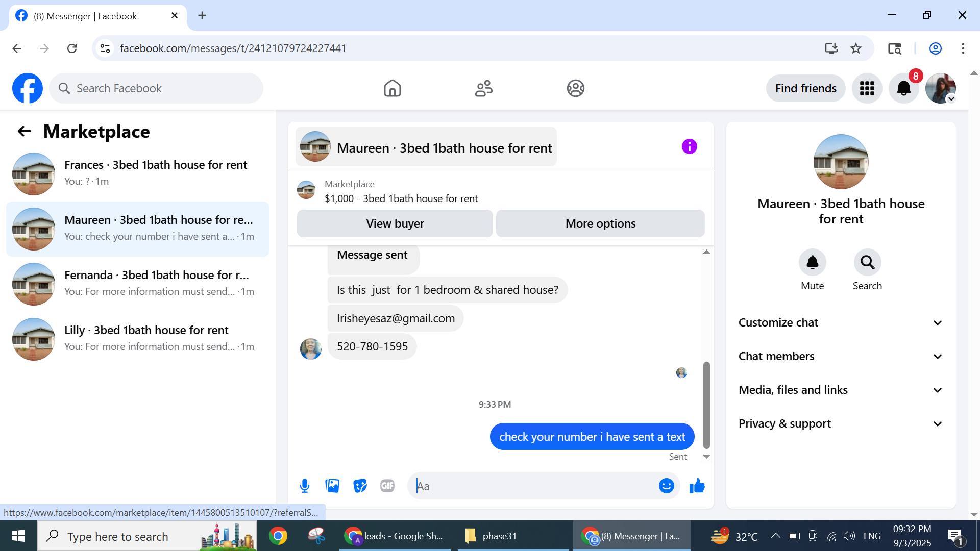Choose a sticker icon

(360, 486)
